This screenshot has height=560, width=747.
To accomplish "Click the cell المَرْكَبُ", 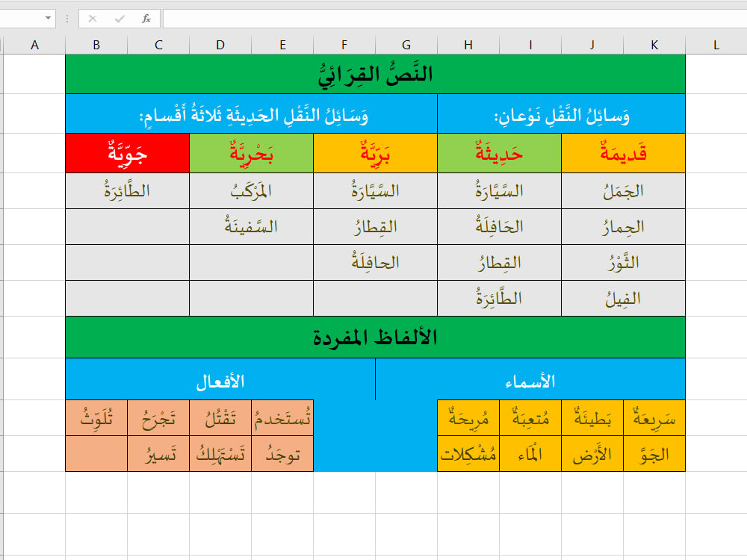I will coord(251,191).
